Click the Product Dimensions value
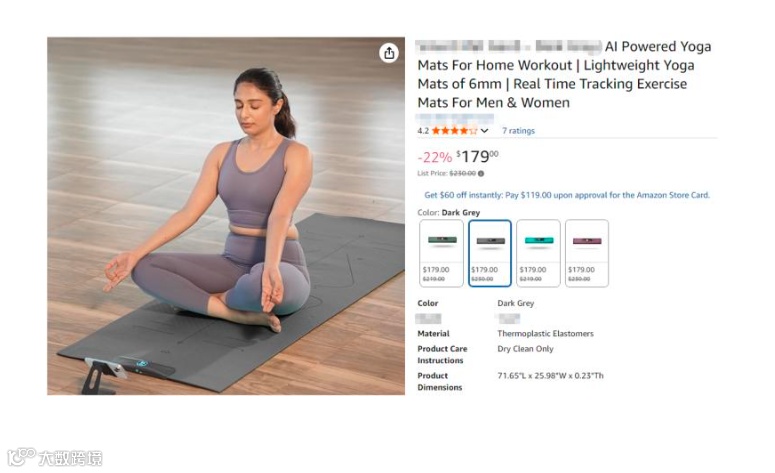The height and width of the screenshot is (473, 775). coord(550,376)
